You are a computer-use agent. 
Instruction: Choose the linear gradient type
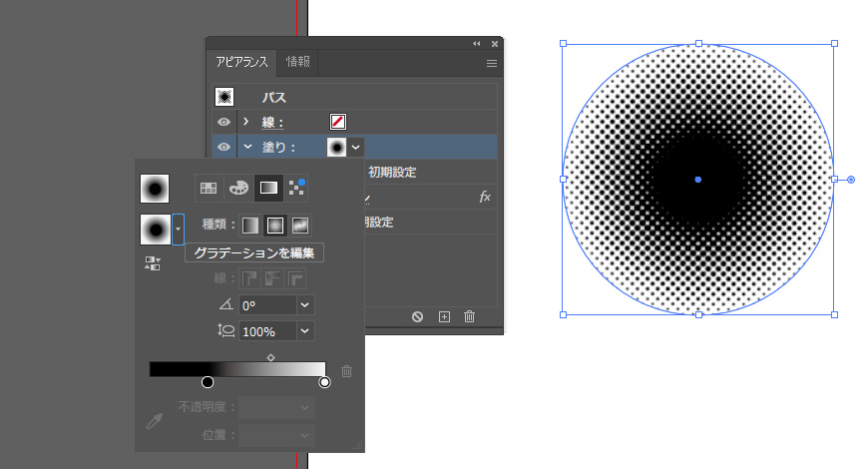[x=250, y=225]
